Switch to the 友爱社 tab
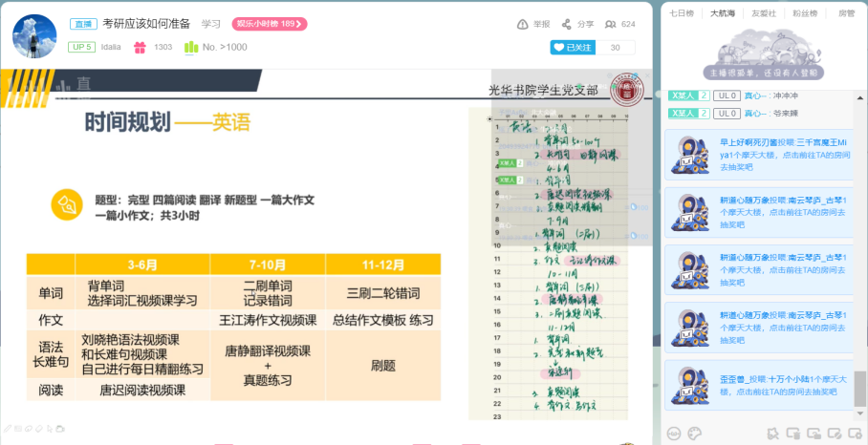Screen dimensions: 868x445 point(764,13)
